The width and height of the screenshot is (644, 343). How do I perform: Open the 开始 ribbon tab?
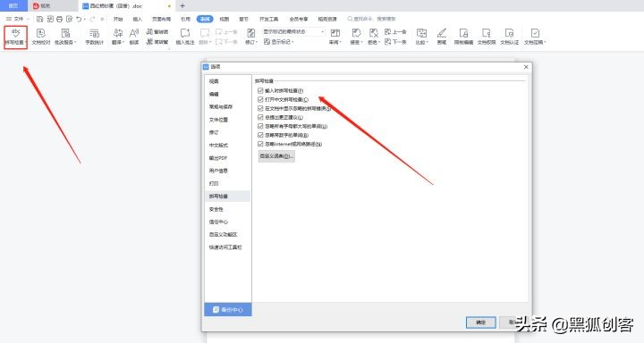click(x=118, y=19)
